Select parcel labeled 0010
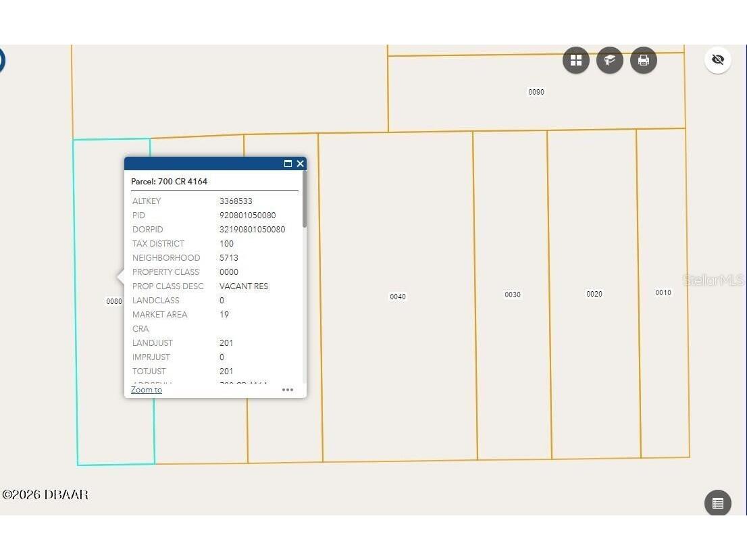This screenshot has height=560, width=747. 663,292
